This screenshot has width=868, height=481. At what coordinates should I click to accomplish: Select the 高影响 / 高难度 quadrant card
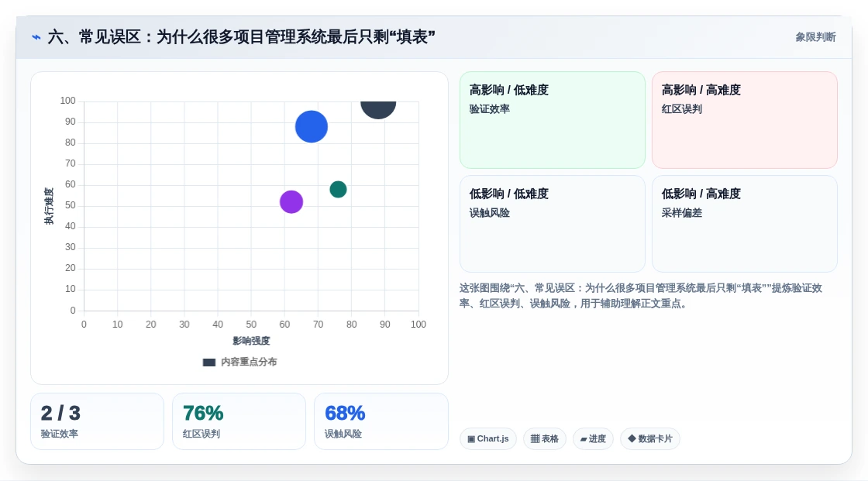745,120
